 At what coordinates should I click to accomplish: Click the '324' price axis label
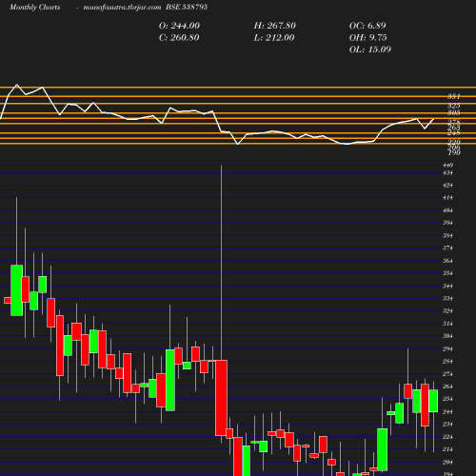tap(447, 311)
